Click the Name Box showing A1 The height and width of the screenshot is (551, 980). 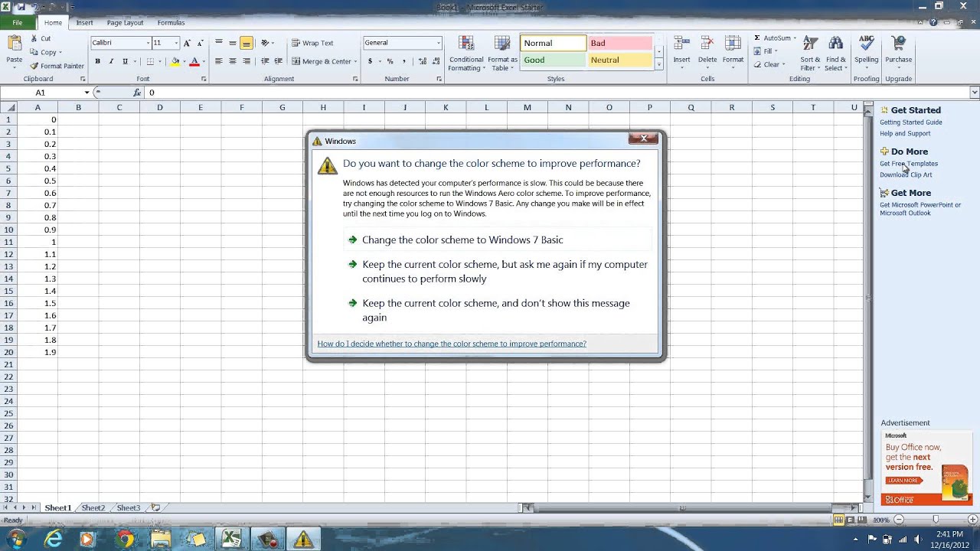(40, 93)
